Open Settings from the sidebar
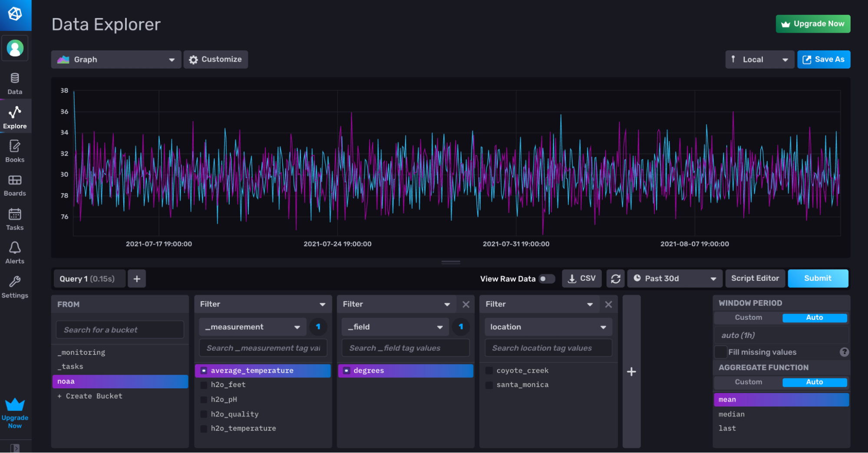The image size is (868, 453). click(15, 287)
